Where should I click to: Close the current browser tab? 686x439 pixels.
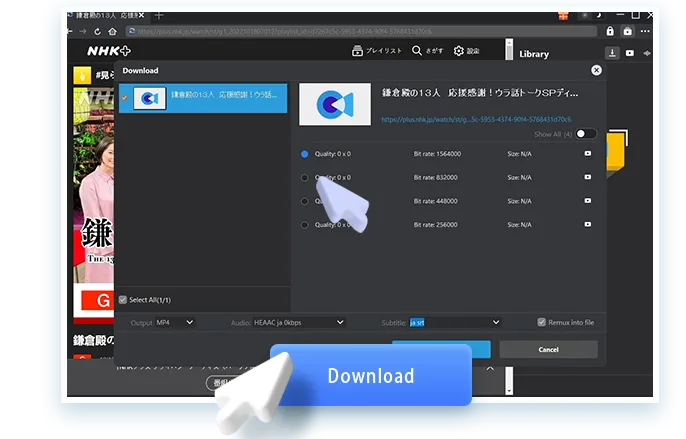141,15
